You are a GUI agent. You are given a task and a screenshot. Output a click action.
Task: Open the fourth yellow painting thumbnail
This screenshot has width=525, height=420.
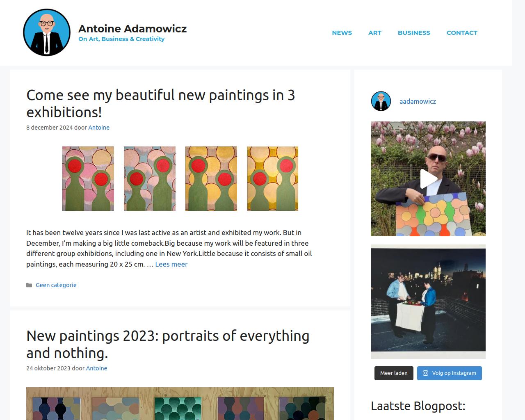point(273,178)
